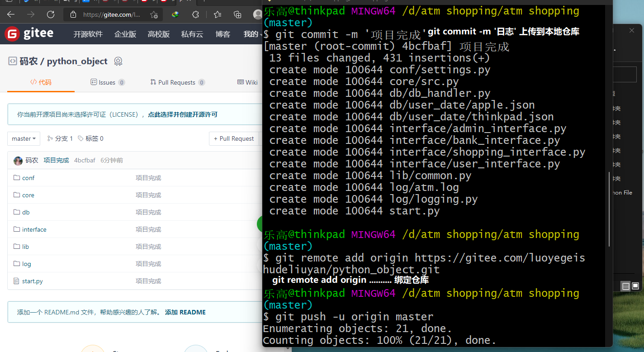Open 私有云 in the Gitee nav
Image resolution: width=644 pixels, height=352 pixels.
pyautogui.click(x=192, y=34)
